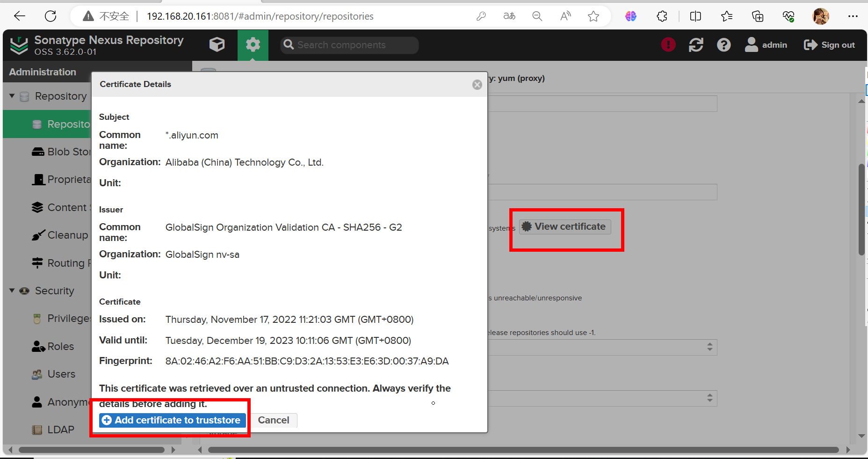Viewport: 868px width, 459px height.
Task: Click the GlobalSign nv-sa organization value
Action: [202, 255]
